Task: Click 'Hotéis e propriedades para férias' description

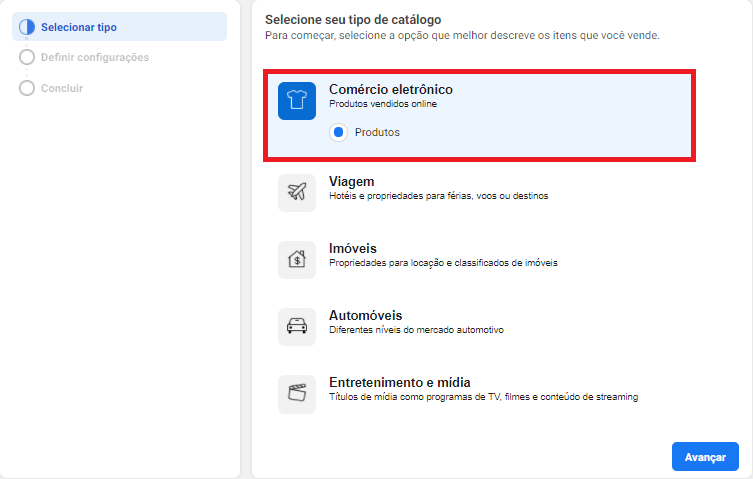Action: (438, 196)
